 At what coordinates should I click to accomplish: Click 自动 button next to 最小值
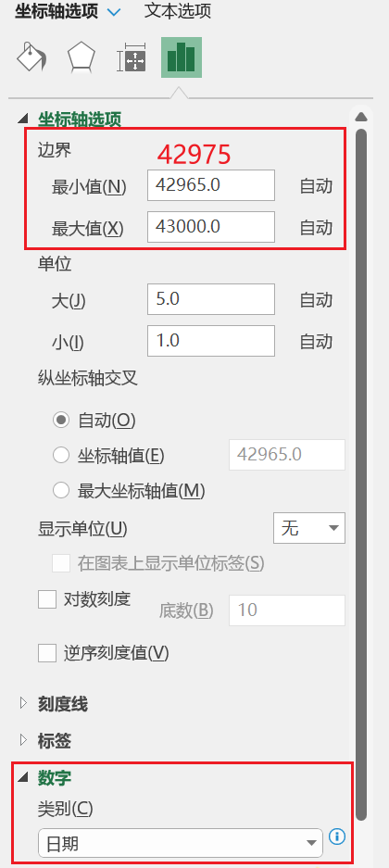pyautogui.click(x=316, y=186)
